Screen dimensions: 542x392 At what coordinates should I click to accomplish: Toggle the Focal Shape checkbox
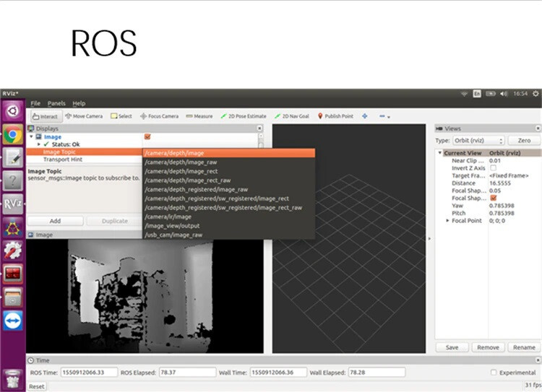[x=494, y=198]
